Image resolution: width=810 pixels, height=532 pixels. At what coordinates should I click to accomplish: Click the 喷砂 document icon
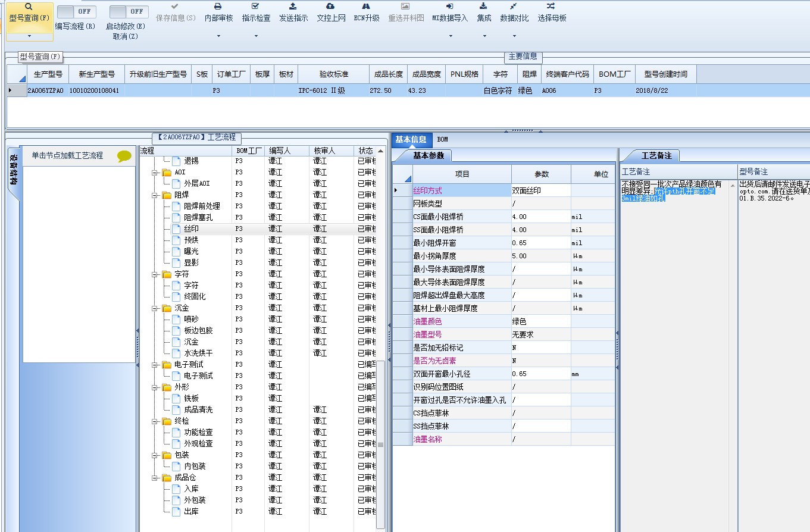[176, 319]
